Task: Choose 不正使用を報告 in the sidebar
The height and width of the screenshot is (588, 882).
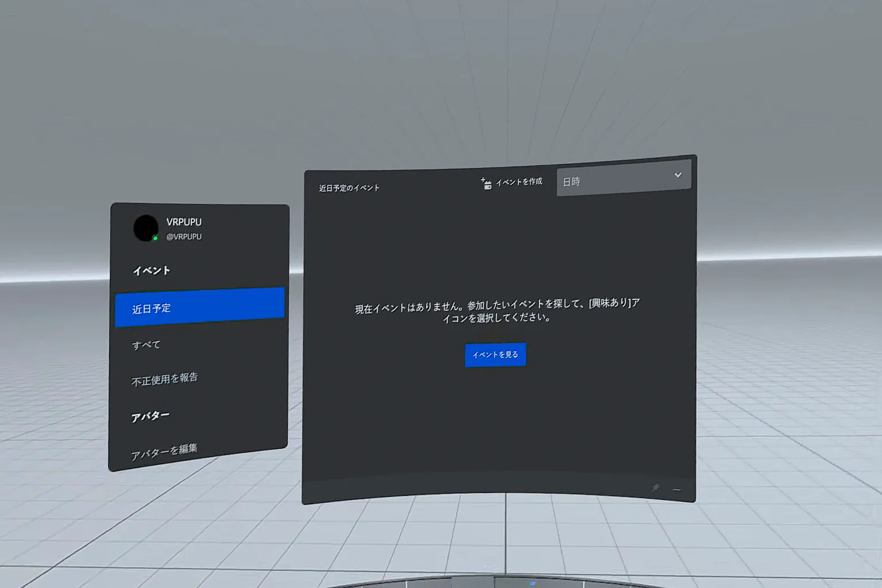Action: point(164,379)
